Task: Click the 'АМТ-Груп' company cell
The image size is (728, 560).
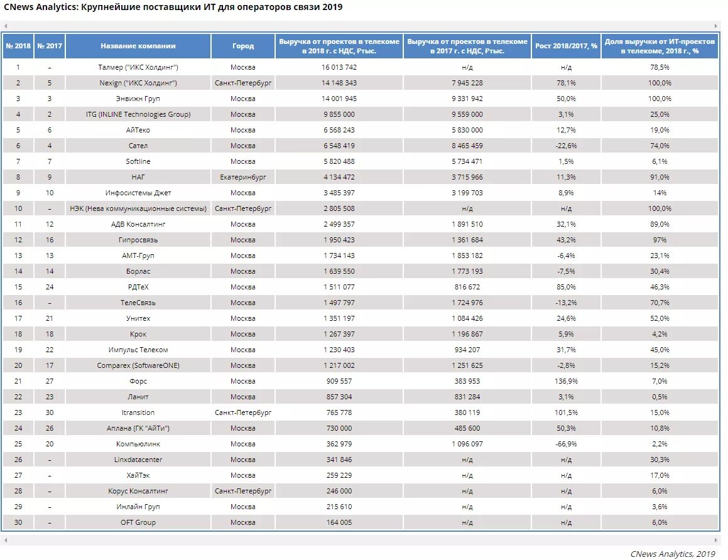Action: [138, 256]
